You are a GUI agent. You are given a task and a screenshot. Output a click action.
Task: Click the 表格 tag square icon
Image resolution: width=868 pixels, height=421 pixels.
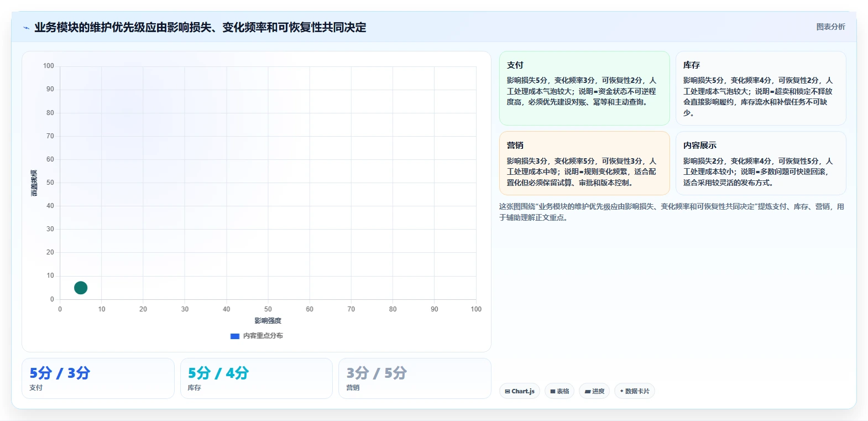coord(553,391)
